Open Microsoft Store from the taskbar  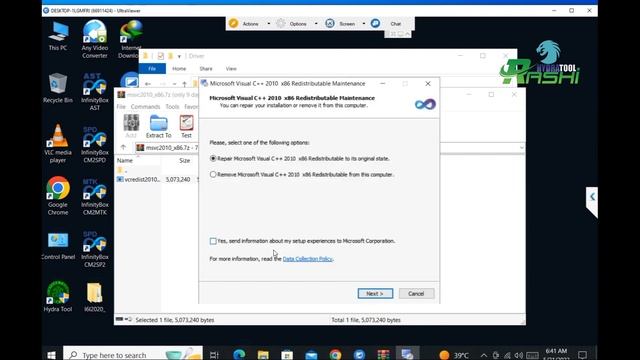click(x=287, y=355)
